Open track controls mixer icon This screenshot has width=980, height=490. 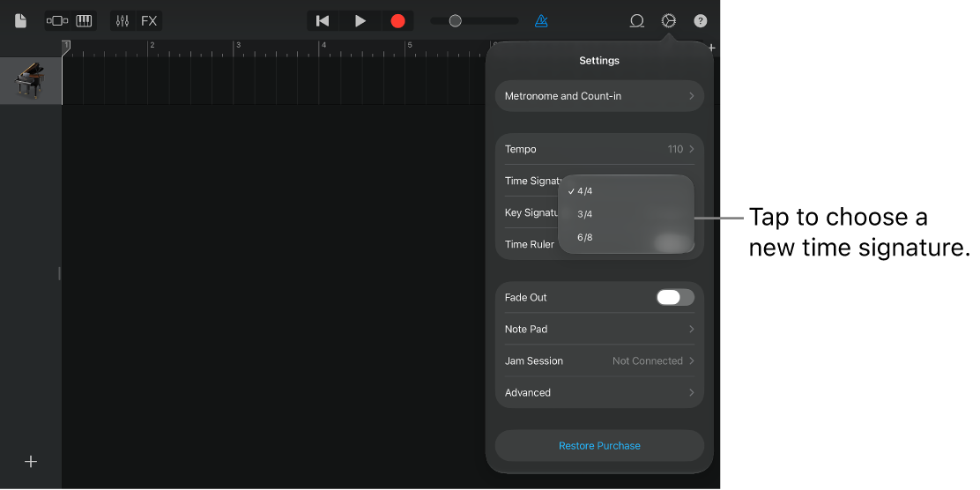click(x=122, y=20)
